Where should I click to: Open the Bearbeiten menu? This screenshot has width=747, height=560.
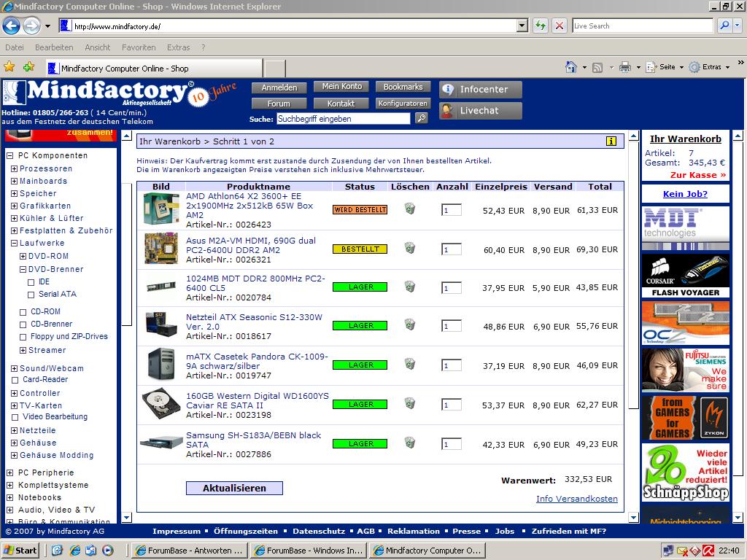click(x=54, y=47)
